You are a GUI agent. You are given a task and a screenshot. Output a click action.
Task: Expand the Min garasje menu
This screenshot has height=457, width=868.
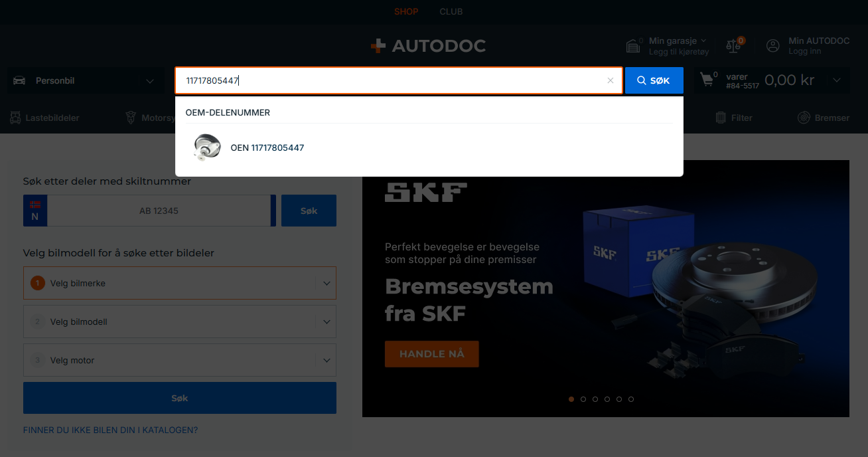pos(678,41)
